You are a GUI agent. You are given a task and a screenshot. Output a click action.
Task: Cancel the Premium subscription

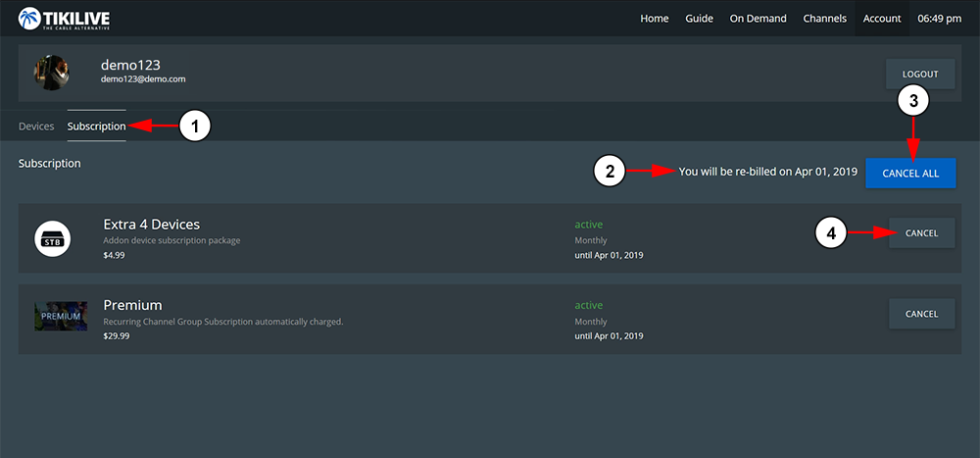[921, 314]
